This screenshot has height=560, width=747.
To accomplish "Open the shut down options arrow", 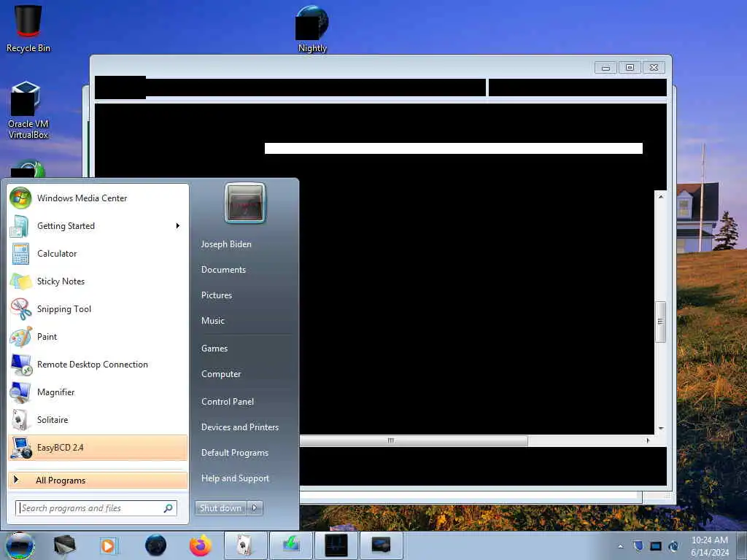I will click(x=255, y=508).
